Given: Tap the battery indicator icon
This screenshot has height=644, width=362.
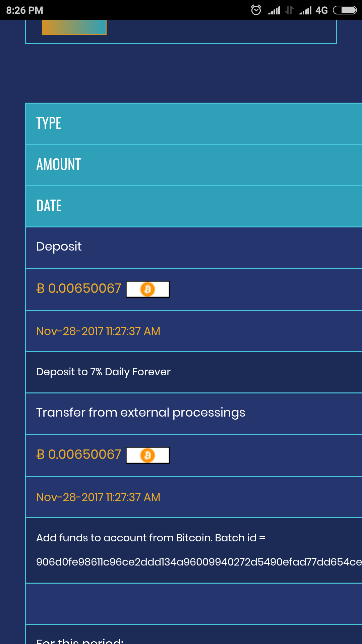Looking at the screenshot, I should pyautogui.click(x=345, y=10).
